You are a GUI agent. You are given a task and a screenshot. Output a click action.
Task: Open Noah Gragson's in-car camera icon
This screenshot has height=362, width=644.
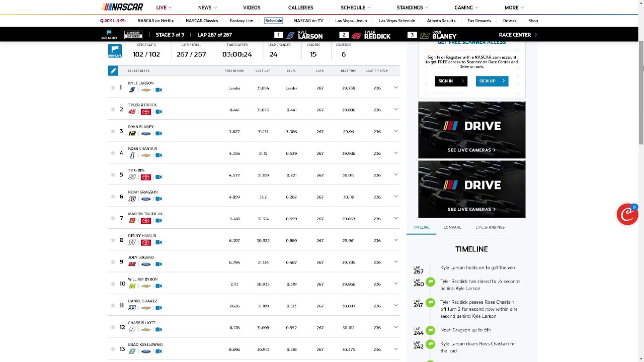158,199
